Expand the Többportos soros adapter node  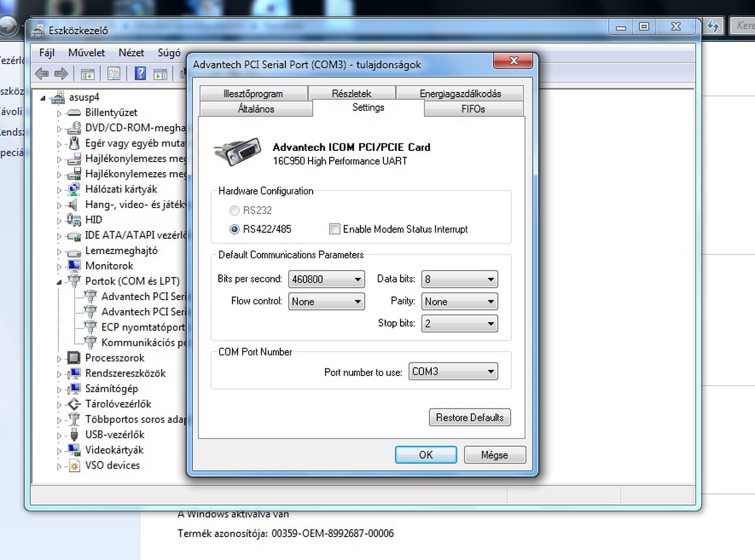[59, 420]
